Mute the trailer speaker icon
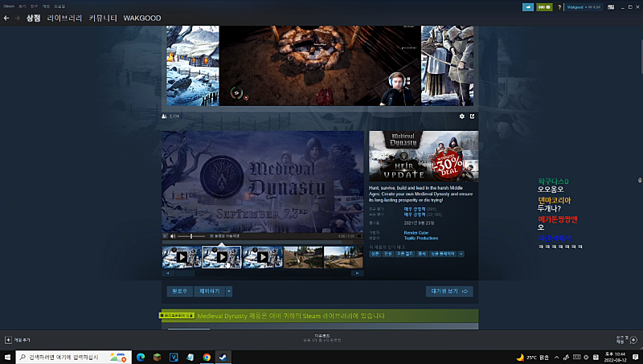Image resolution: width=643 pixels, height=364 pixels. (173, 236)
